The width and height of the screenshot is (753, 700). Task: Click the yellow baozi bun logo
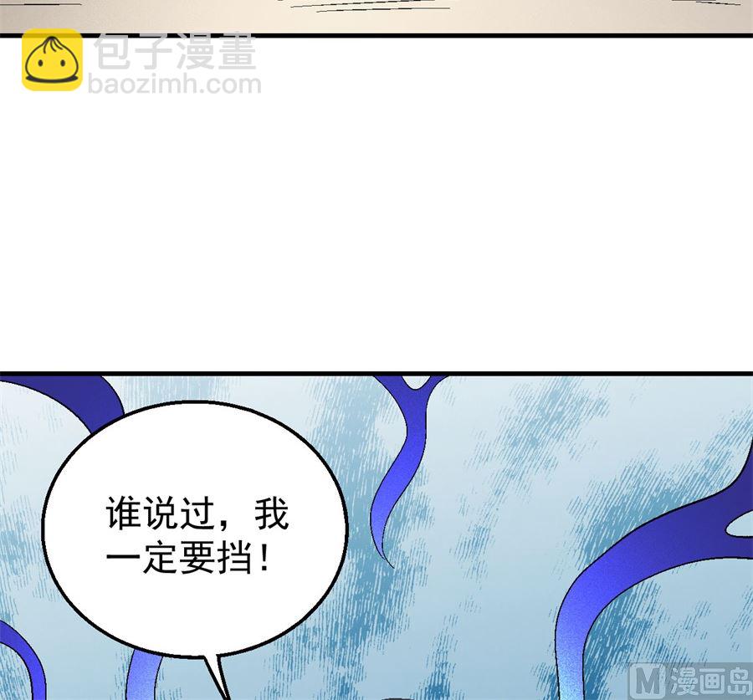pos(52,60)
